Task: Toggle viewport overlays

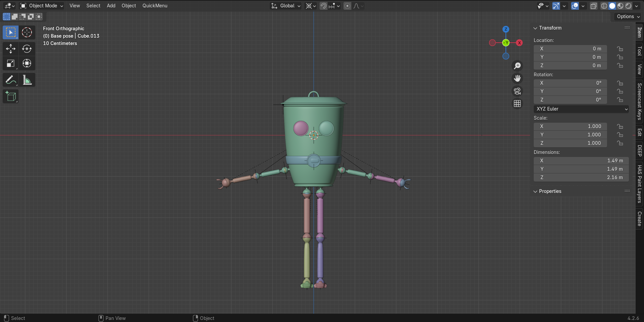Action: click(x=575, y=6)
